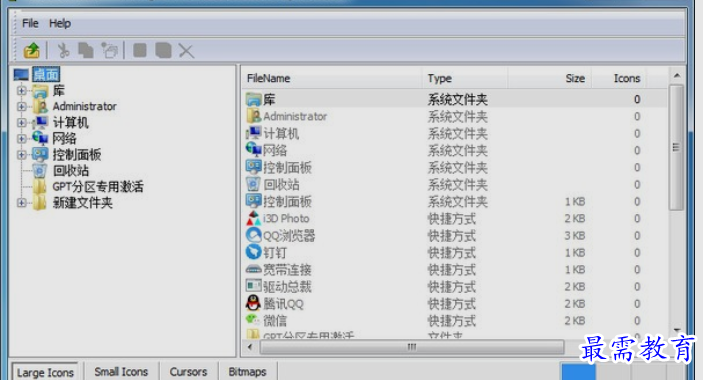The image size is (703, 380).
Task: Click the QQ浏览器 browser icon
Action: [253, 235]
